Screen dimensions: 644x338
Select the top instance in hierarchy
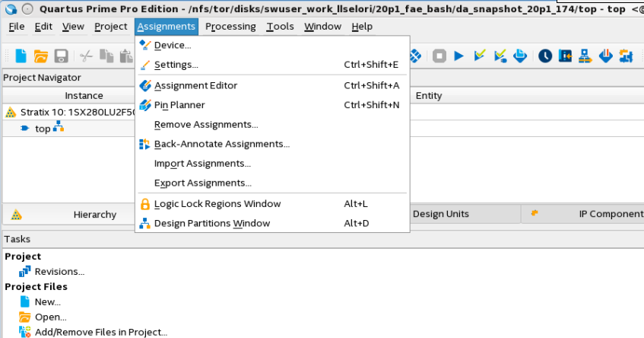click(x=43, y=129)
